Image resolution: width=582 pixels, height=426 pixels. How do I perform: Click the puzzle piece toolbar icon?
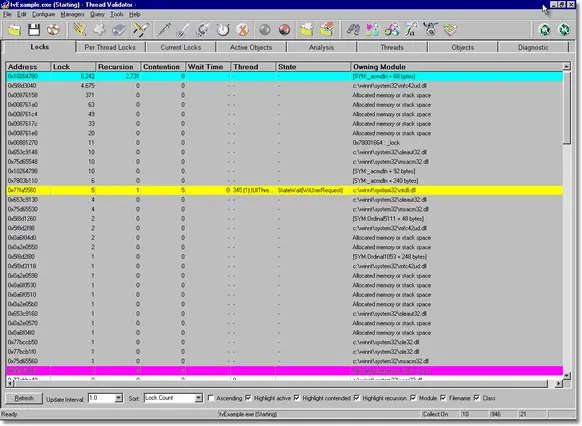(x=99, y=30)
